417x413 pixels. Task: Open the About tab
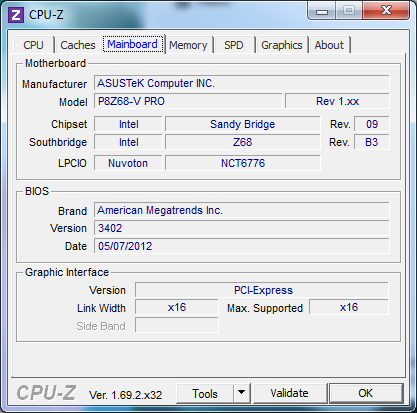pyautogui.click(x=329, y=45)
